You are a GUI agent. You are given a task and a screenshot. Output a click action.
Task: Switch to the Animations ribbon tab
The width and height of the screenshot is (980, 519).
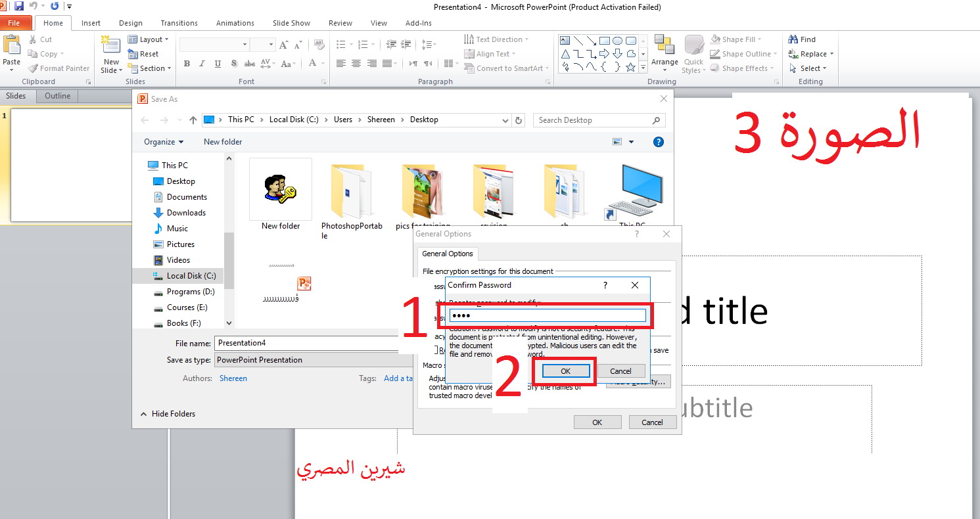235,23
